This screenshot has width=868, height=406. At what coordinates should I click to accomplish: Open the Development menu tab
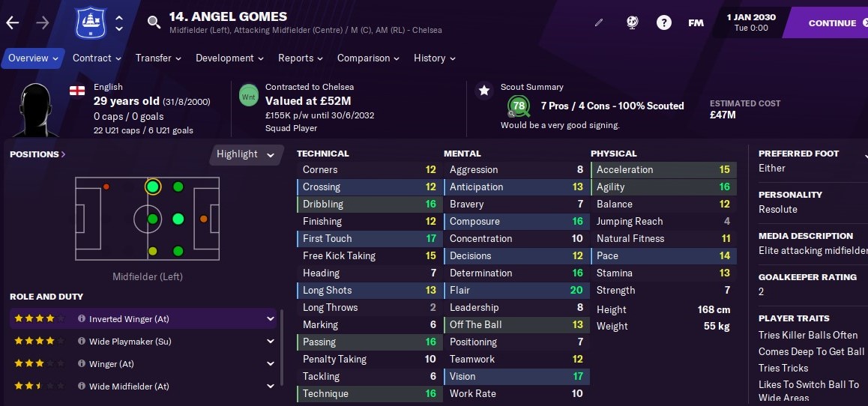[229, 58]
